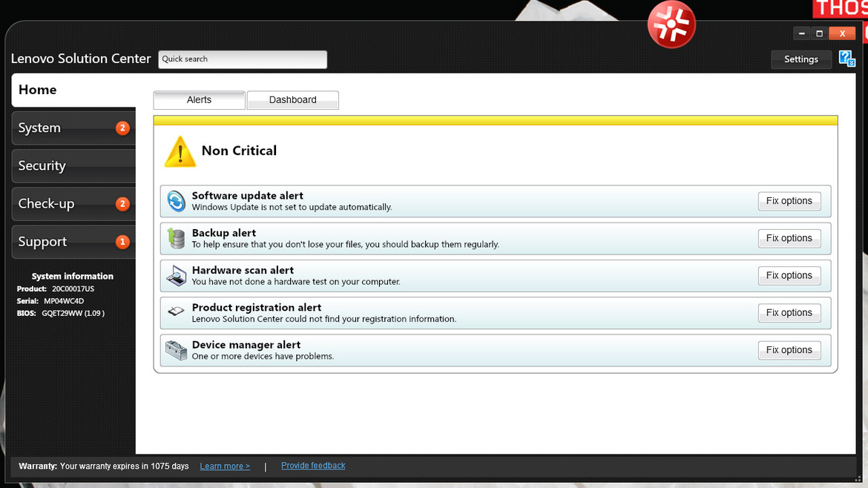Maximize the Lenovo Solution Center window
This screenshot has height=488, width=868.
820,34
